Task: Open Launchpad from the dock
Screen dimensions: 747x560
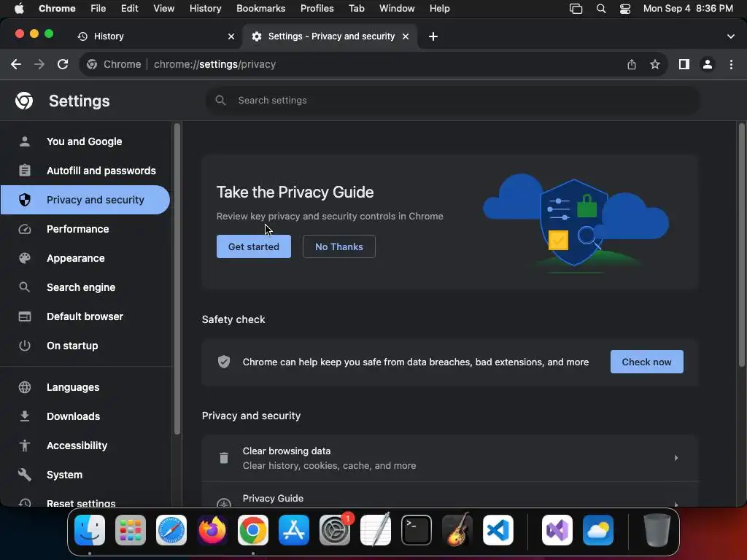Action: [131, 530]
